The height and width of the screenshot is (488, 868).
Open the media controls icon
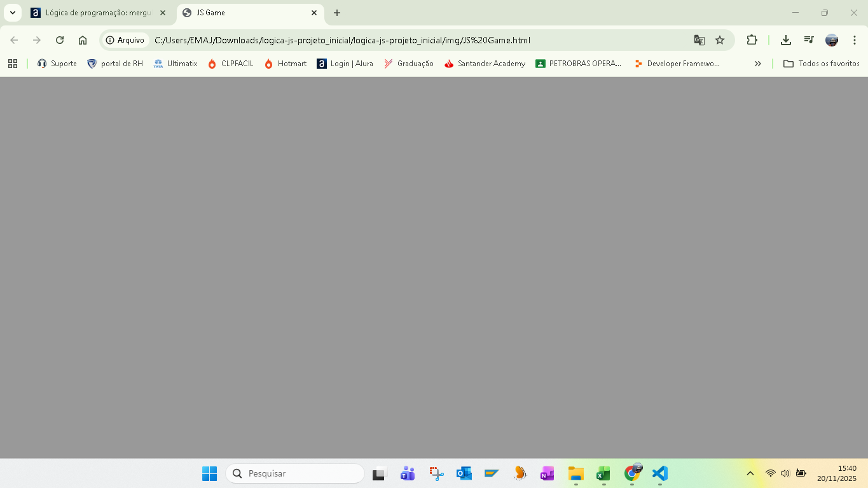pyautogui.click(x=809, y=40)
